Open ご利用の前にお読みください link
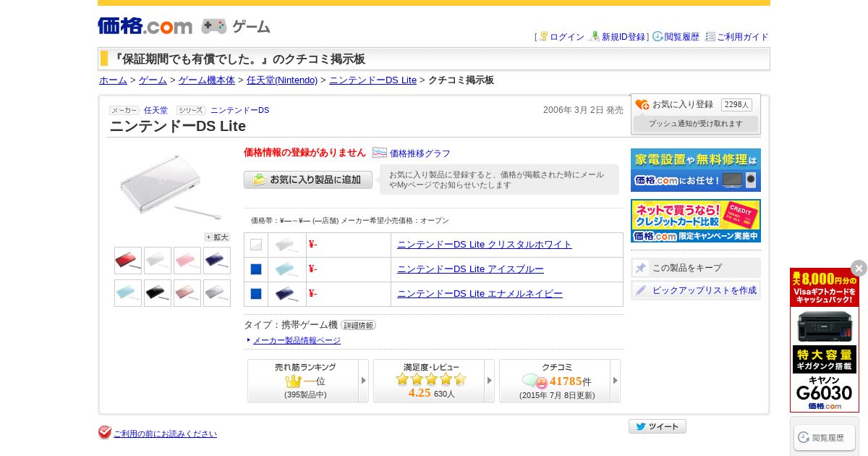Screen dimensions: 868x456 click(165, 434)
